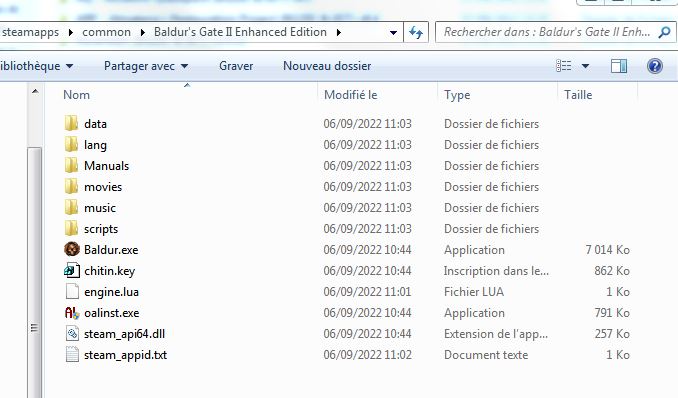Click the Extension de l'app... type cell
Viewport: 678px width, 398px height.
496,334
